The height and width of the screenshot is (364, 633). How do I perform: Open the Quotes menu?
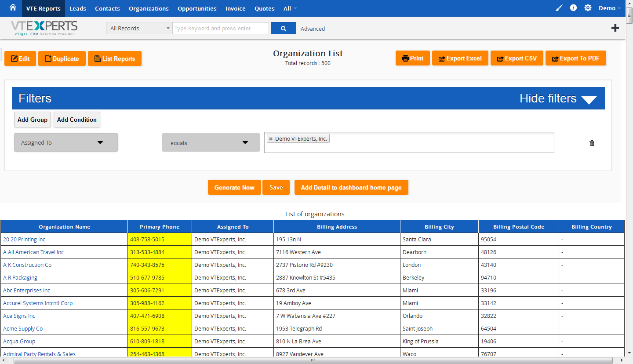tap(265, 8)
